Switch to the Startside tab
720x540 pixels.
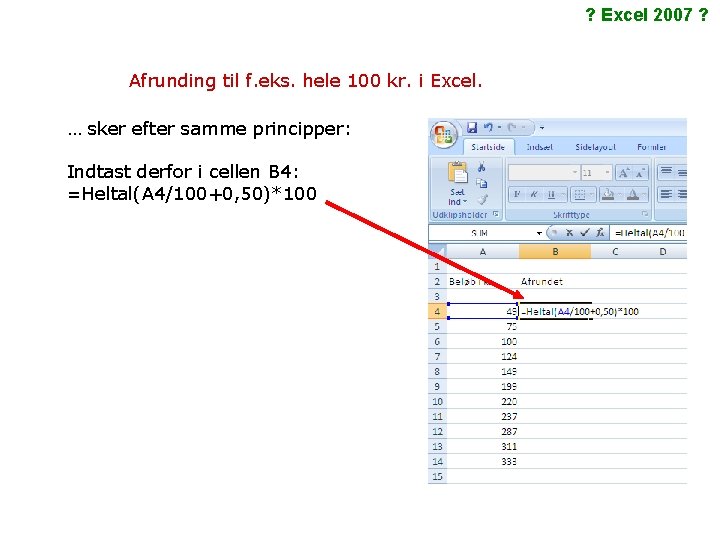[488, 147]
